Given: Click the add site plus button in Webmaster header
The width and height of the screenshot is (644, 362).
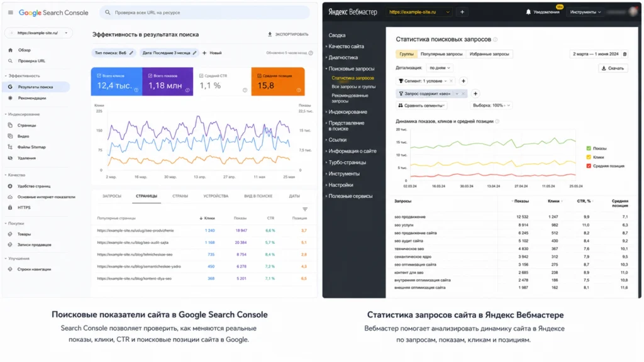Looking at the screenshot, I should click(462, 12).
